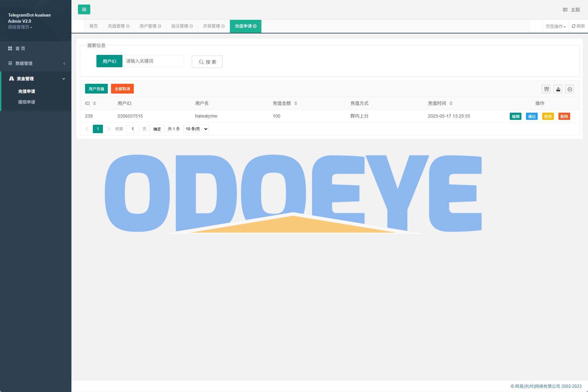Switch to the 投注管理 tab

180,26
